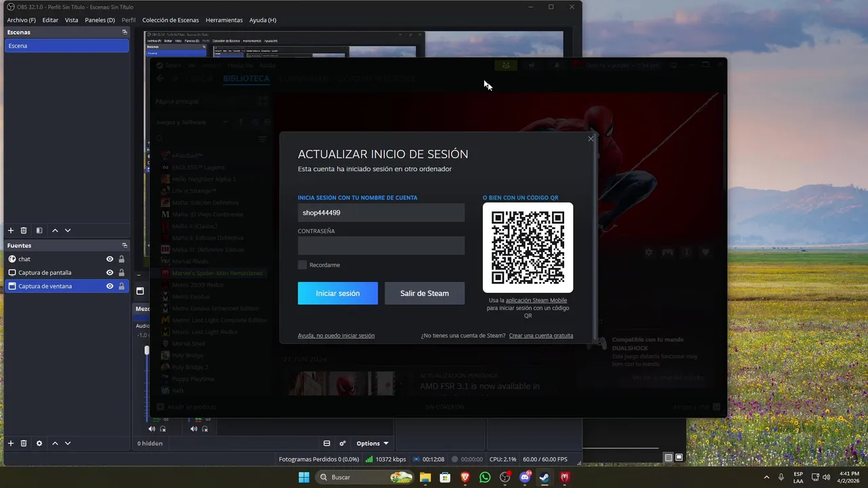This screenshot has height=488, width=868.
Task: Open source properties gear in Fuentes toolbar
Action: click(x=39, y=443)
